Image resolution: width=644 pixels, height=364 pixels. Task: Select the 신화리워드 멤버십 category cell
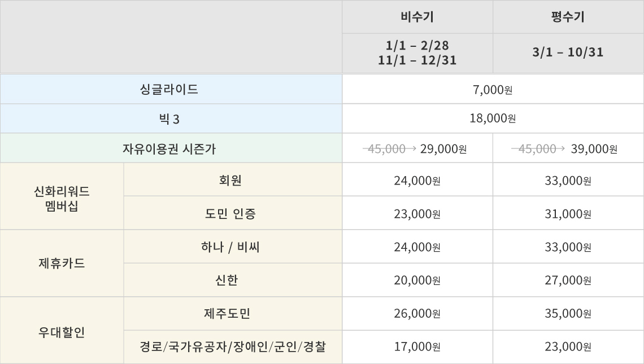pos(62,199)
